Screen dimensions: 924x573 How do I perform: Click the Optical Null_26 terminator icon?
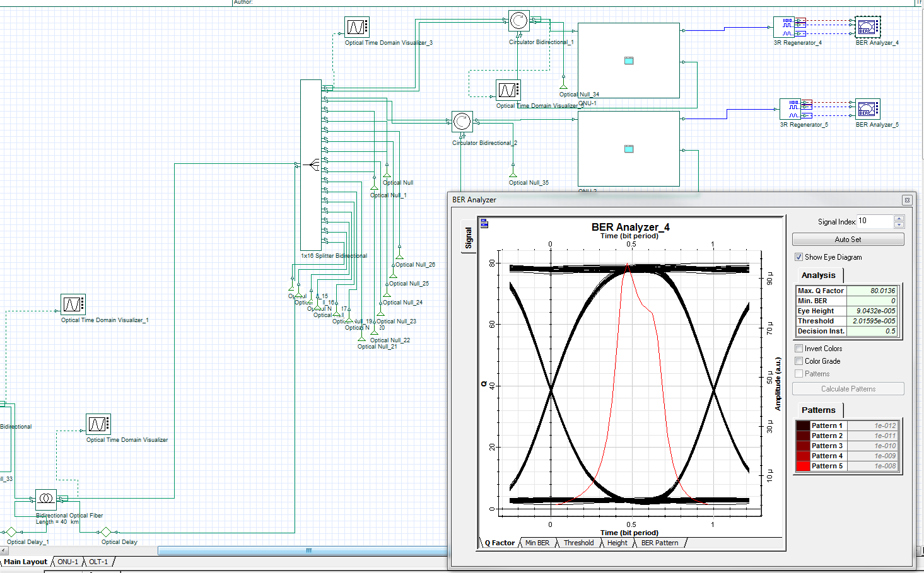tap(399, 257)
